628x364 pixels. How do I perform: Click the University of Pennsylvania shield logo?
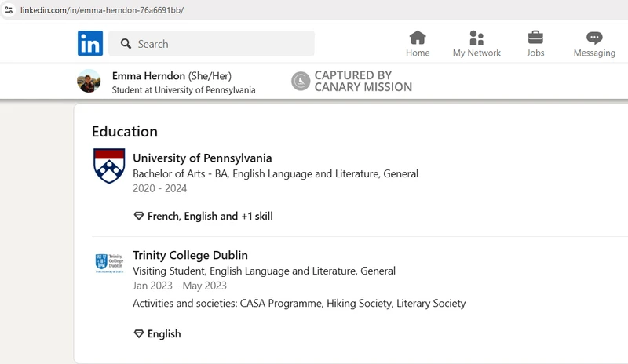coord(109,166)
